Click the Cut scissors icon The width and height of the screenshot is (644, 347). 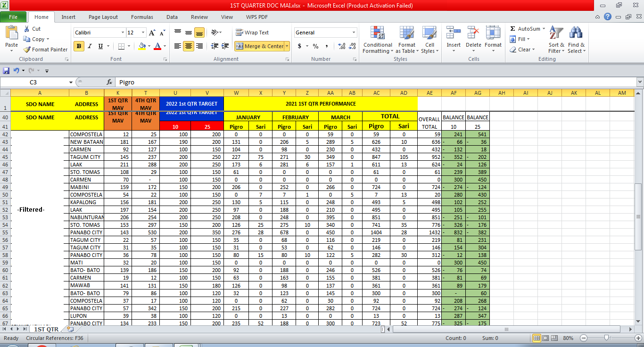[26, 29]
